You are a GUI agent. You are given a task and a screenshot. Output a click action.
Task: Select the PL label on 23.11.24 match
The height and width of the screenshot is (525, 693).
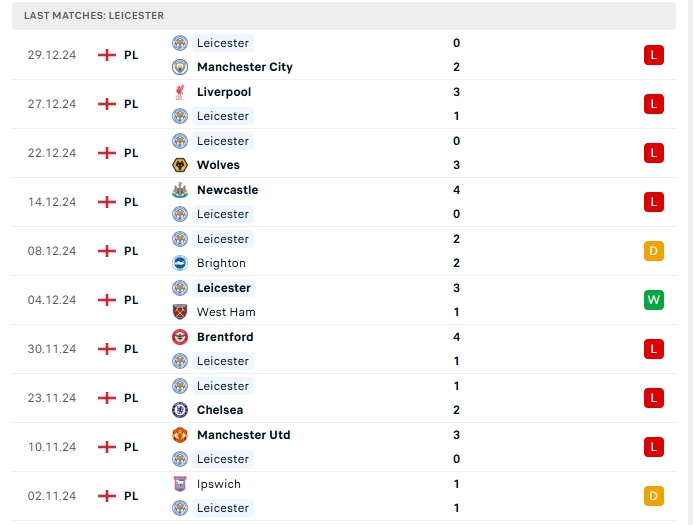tap(131, 398)
